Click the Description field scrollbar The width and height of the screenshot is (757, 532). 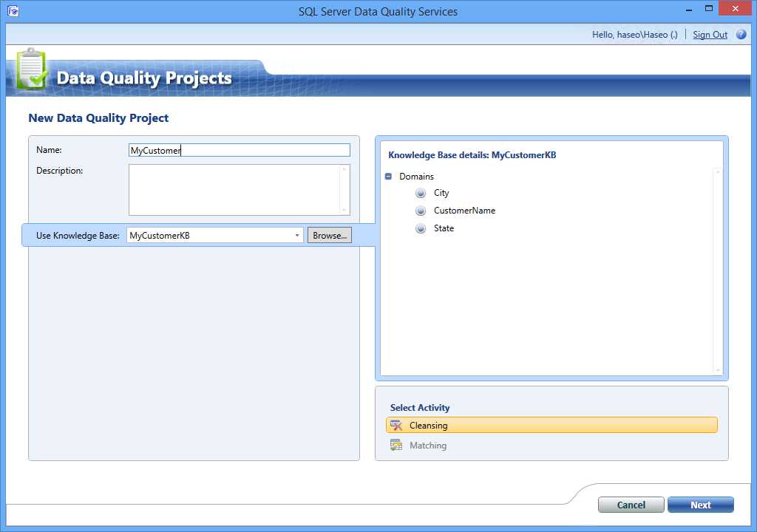[x=344, y=190]
